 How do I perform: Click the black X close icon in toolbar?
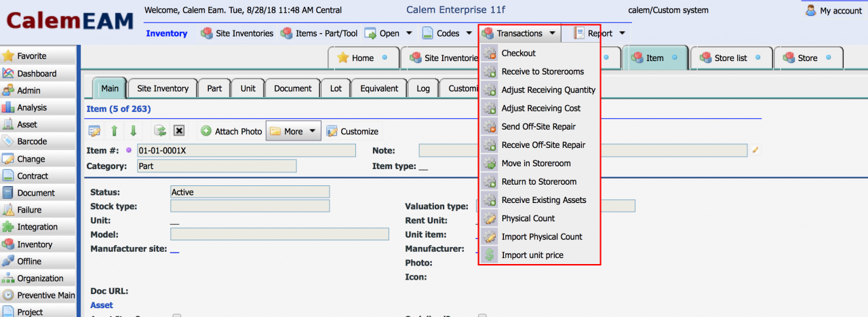pyautogui.click(x=179, y=131)
